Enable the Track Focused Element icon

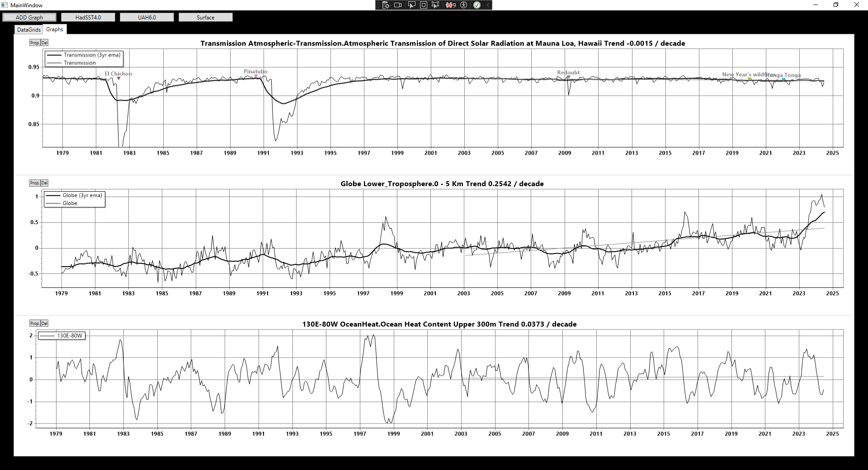coord(435,5)
